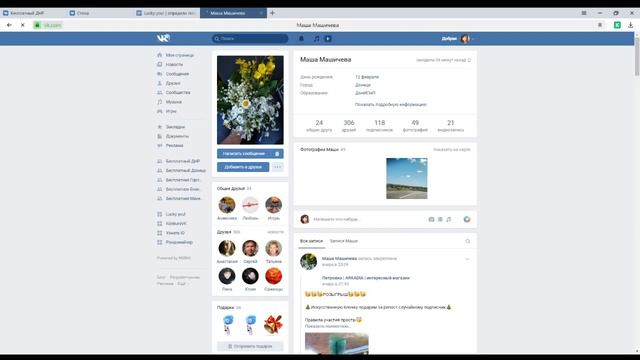Click the VK search field
The image size is (640, 360).
point(250,39)
